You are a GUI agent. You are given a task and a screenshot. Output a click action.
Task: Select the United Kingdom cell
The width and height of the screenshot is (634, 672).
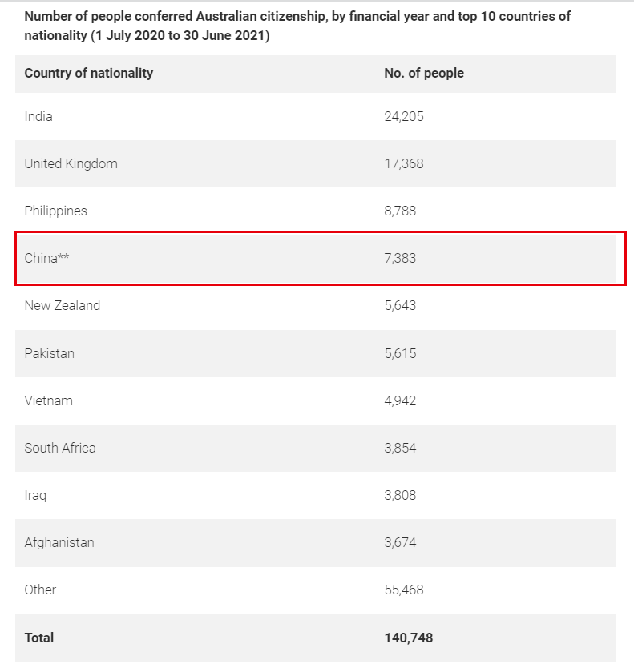click(71, 163)
